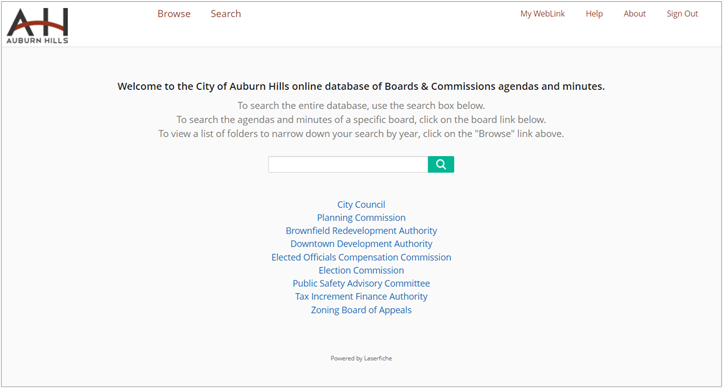Open Zoning Board of Appeals link
The image size is (723, 388).
(361, 310)
